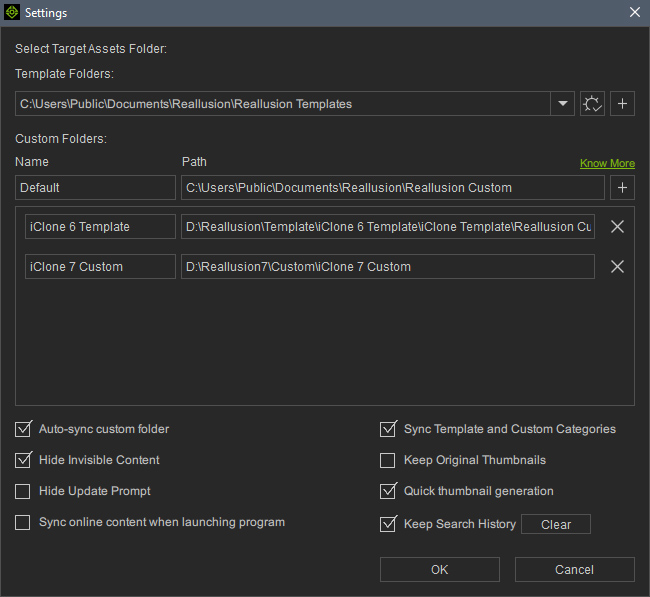Edit the iClone 7 Custom name field
650x597 pixels.
click(x=100, y=267)
